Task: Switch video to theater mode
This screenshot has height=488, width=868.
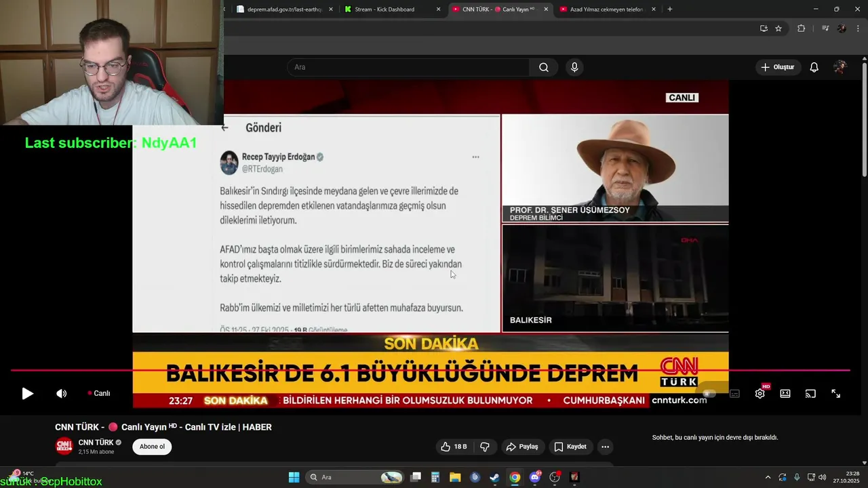Action: click(x=785, y=394)
